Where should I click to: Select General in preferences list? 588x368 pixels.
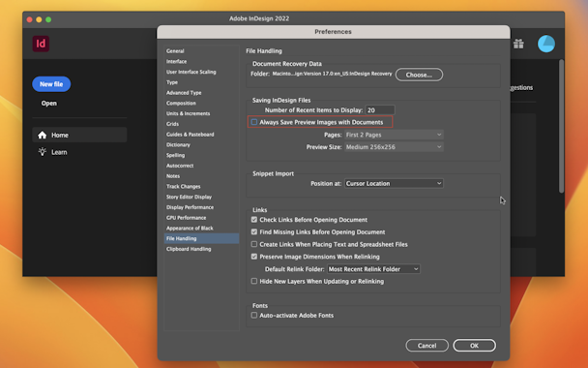[x=175, y=51]
